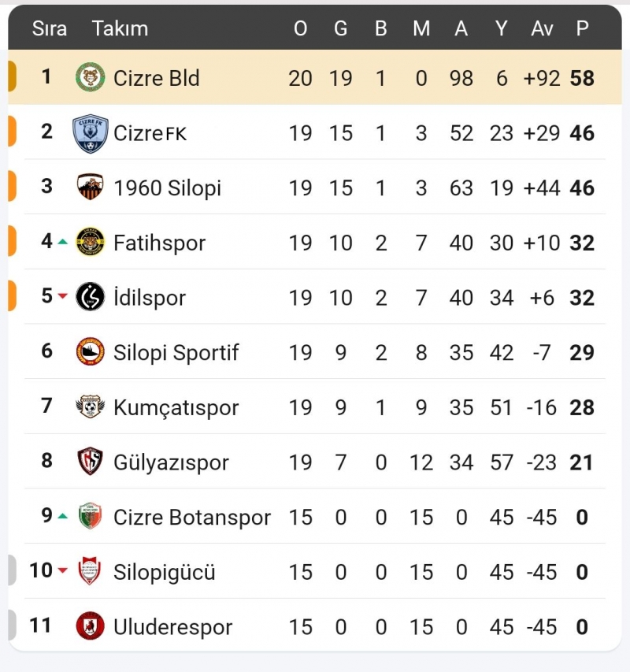Select the Fatihspor crest icon
Image resolution: width=630 pixels, height=672 pixels.
(91, 242)
